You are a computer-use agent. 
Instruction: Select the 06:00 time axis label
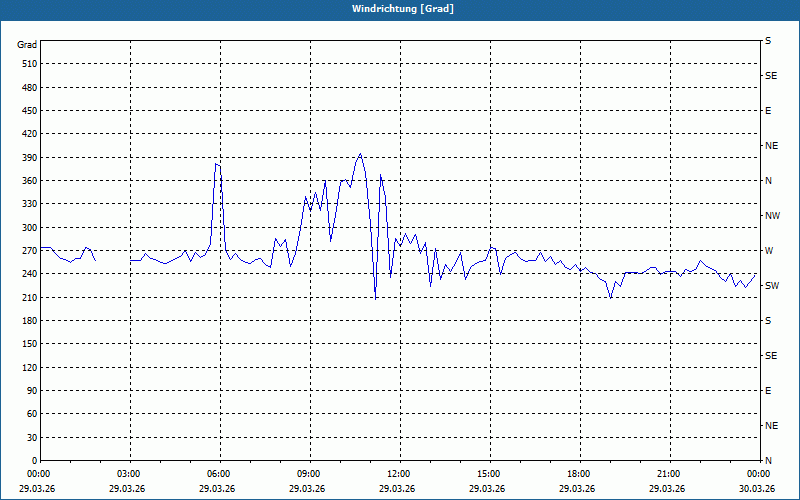pyautogui.click(x=219, y=473)
